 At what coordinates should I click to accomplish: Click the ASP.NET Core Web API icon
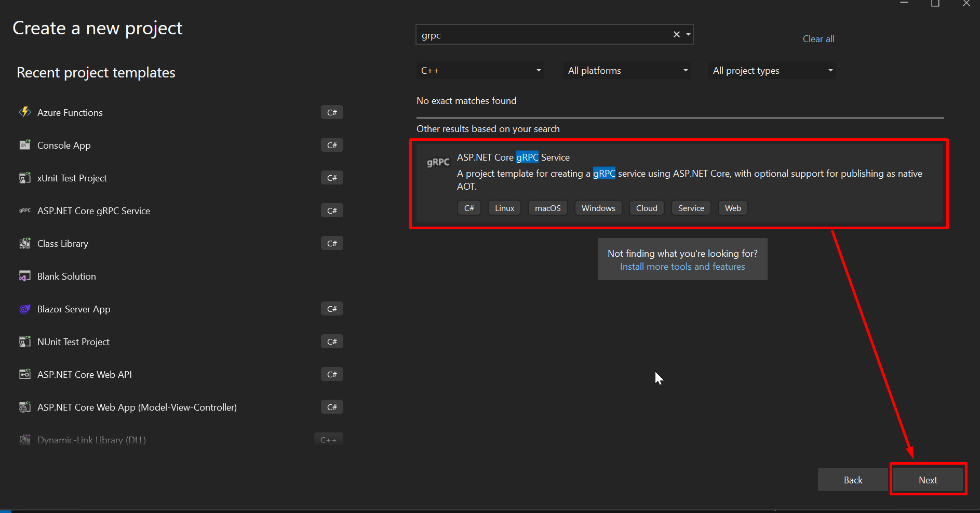[x=24, y=374]
